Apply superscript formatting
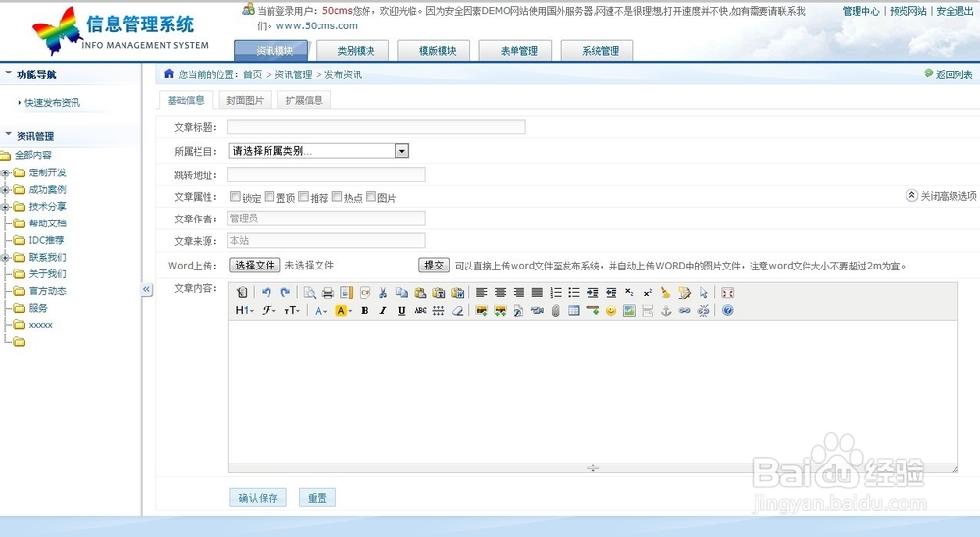The height and width of the screenshot is (537, 980). [x=648, y=293]
